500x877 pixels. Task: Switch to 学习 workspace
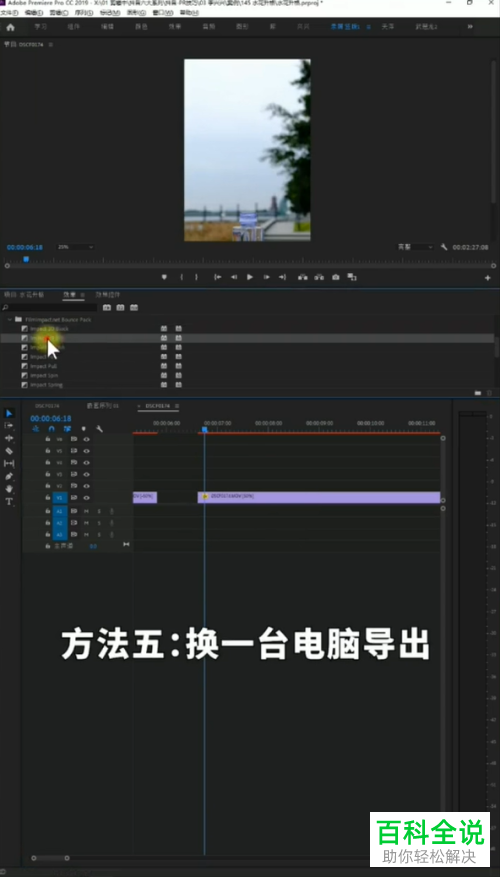click(41, 27)
